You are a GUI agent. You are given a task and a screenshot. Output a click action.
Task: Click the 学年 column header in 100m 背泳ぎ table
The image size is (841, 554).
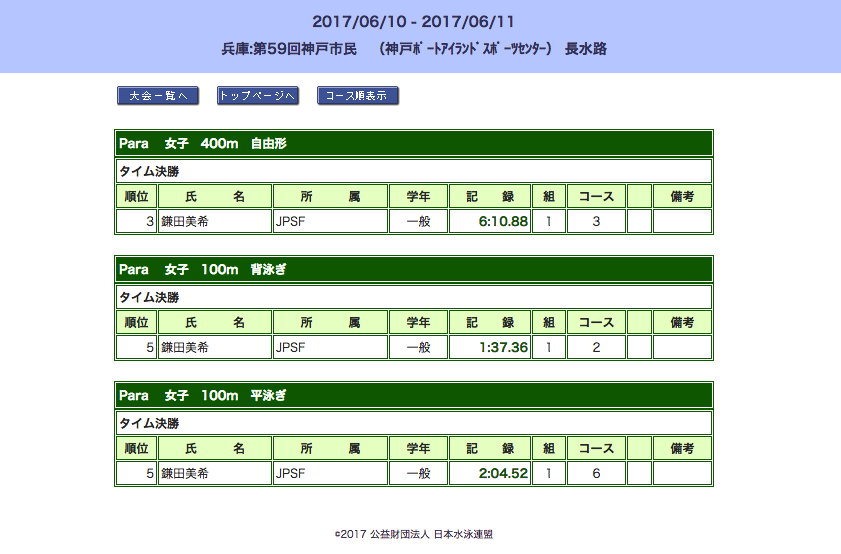(x=418, y=322)
